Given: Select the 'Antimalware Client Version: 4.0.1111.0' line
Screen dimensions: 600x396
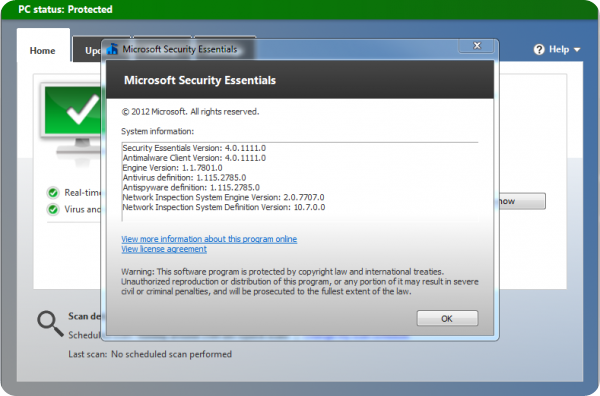Looking at the screenshot, I should coord(194,158).
